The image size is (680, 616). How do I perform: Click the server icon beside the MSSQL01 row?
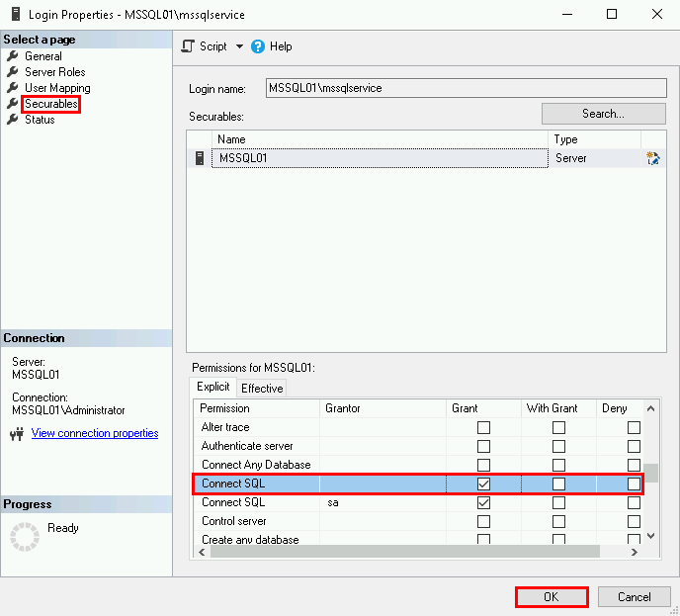(200, 158)
